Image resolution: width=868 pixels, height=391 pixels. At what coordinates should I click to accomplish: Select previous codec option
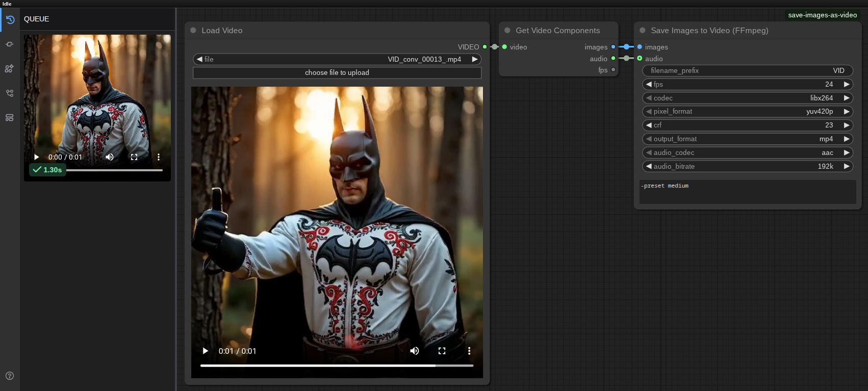click(x=649, y=98)
